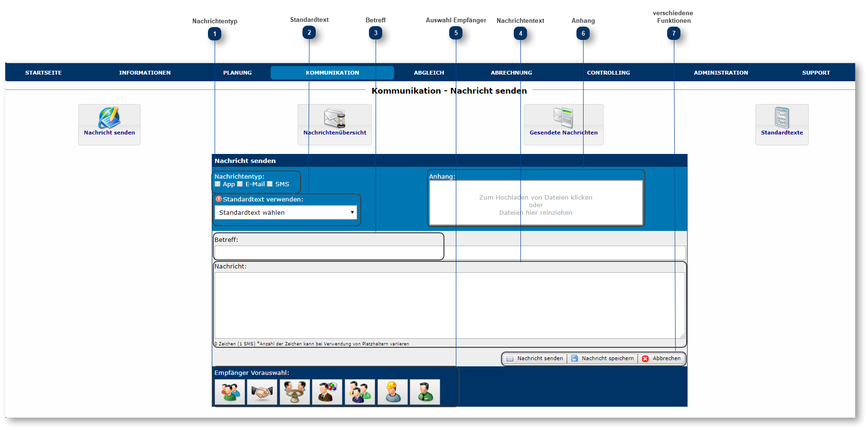This screenshot has height=430, width=868.
Task: Go to the STARTSEITE menu
Action: pos(43,73)
